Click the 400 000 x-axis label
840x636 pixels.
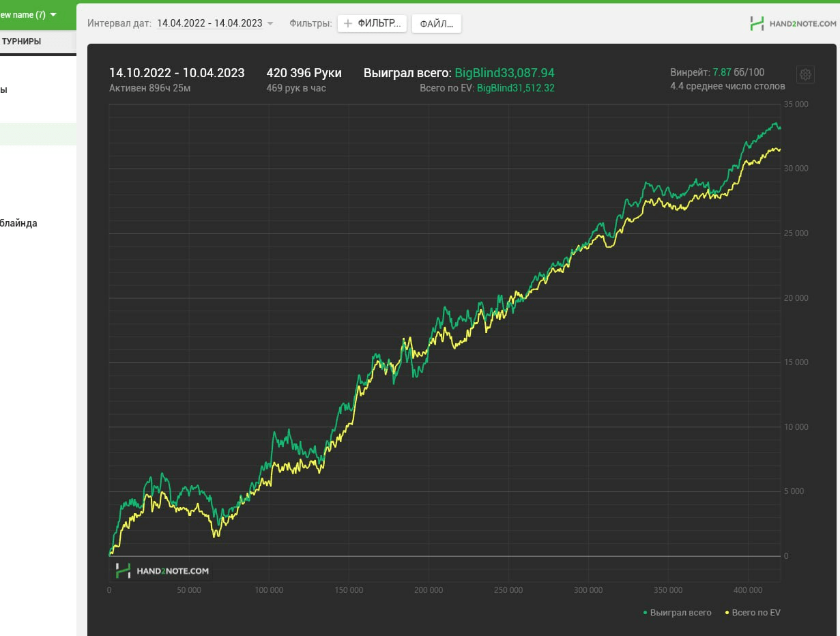(748, 590)
